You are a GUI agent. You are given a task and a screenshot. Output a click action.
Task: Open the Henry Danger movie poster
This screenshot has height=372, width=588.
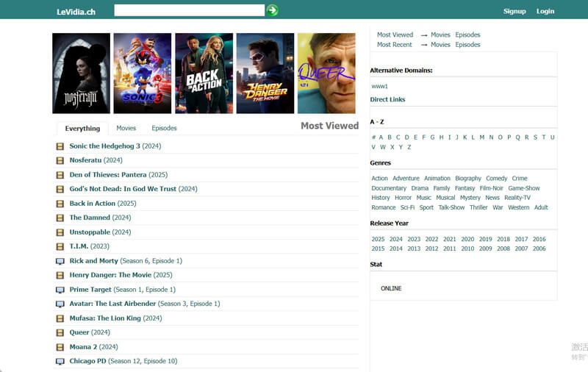265,73
